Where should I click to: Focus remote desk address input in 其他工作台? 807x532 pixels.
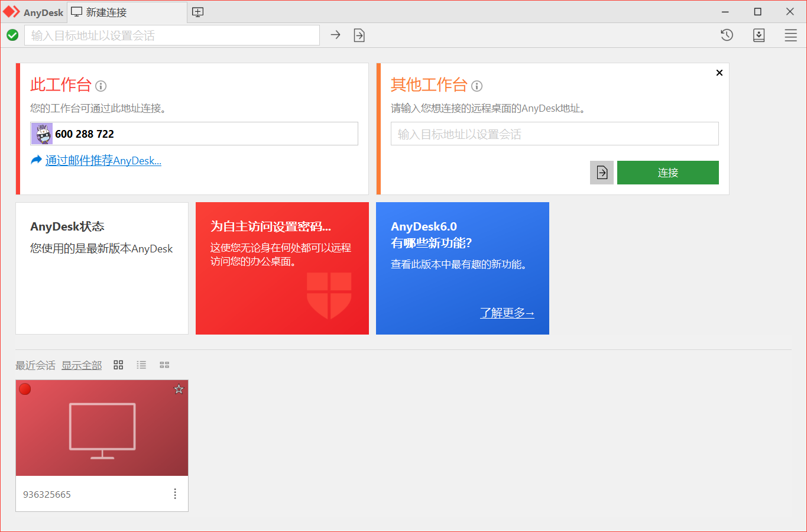(555, 134)
